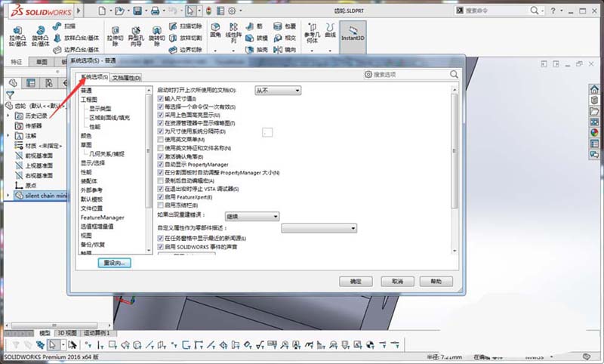Select the 扫描切除 swept cut tool

(185, 26)
